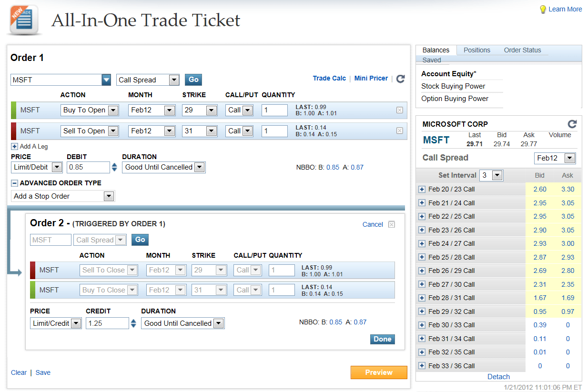Click the Detach link below the chain
Screen dimensions: 587x392
click(499, 376)
